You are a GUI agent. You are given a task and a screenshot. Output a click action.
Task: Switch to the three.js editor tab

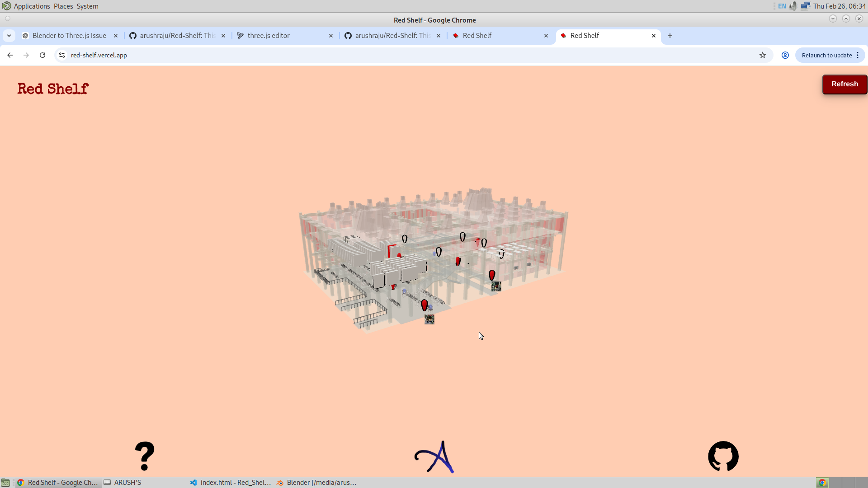[269, 35]
